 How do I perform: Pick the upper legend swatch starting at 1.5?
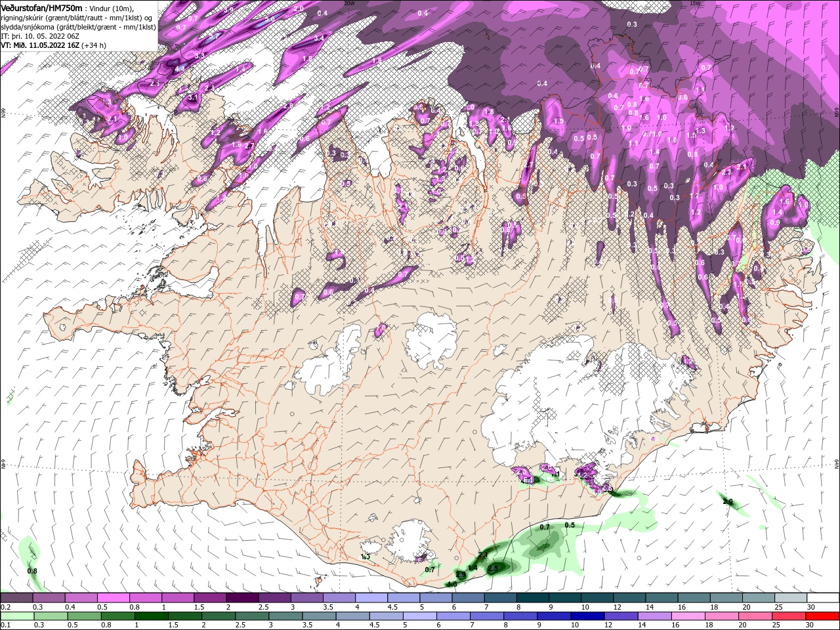[210, 598]
